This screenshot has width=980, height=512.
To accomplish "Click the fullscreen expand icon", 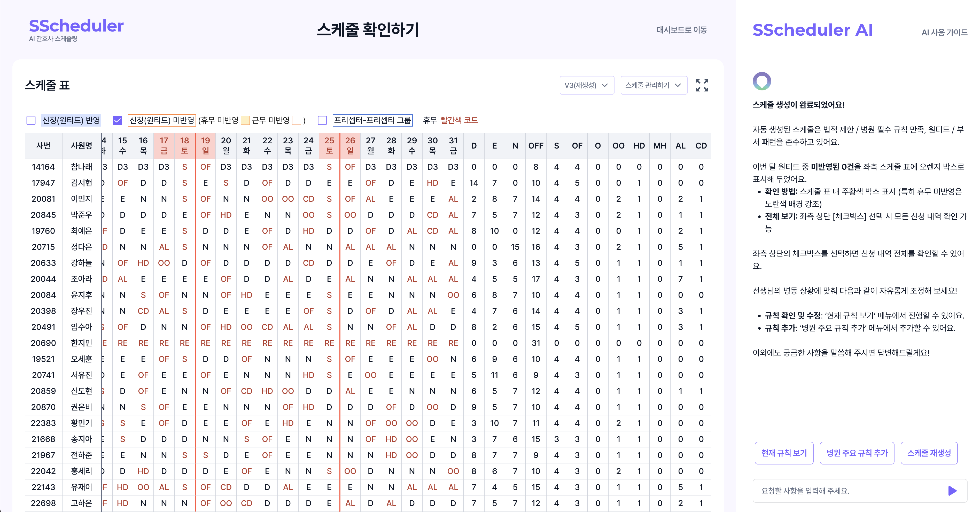I will tap(702, 85).
